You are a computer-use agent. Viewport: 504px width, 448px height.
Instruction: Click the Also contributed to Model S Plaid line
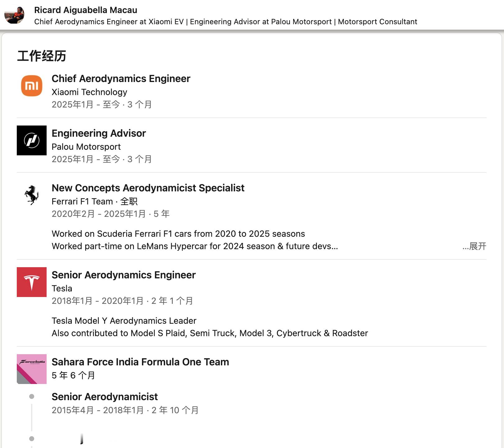pos(210,333)
